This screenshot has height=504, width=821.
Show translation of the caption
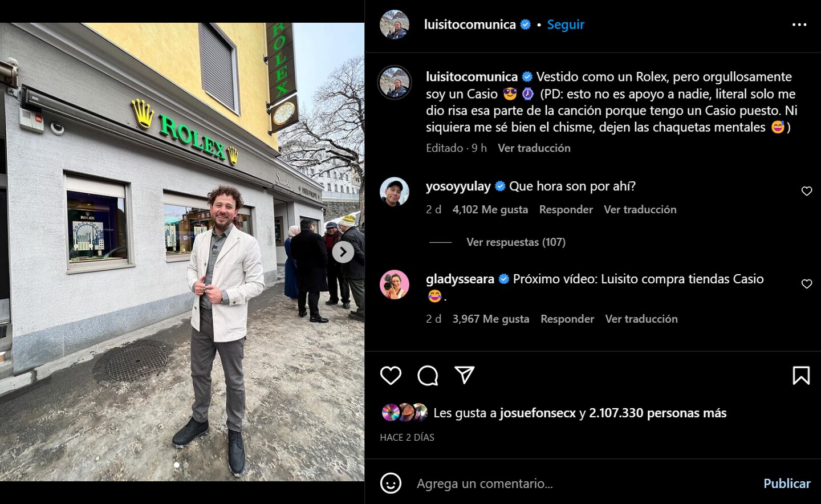[534, 148]
